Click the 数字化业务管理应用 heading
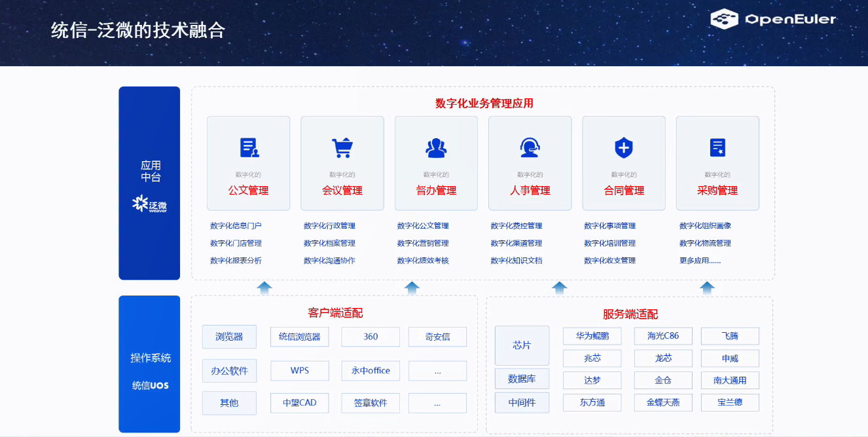Screen dimensions: 868x437 [x=484, y=104]
